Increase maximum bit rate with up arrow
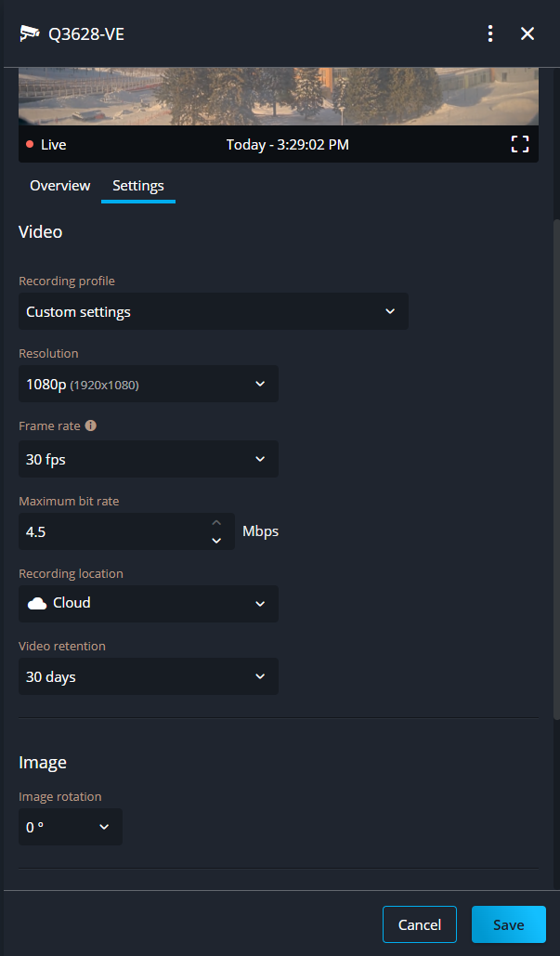 click(216, 523)
